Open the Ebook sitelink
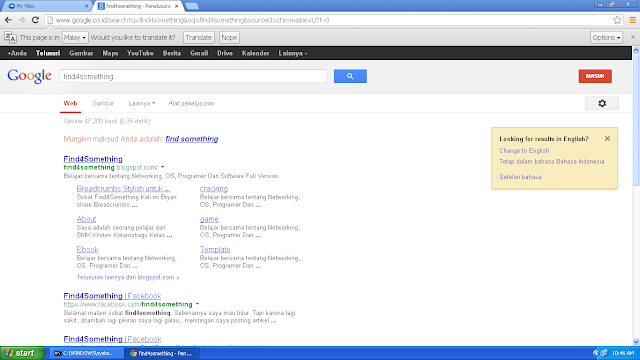This screenshot has height=360, width=640. (87, 249)
